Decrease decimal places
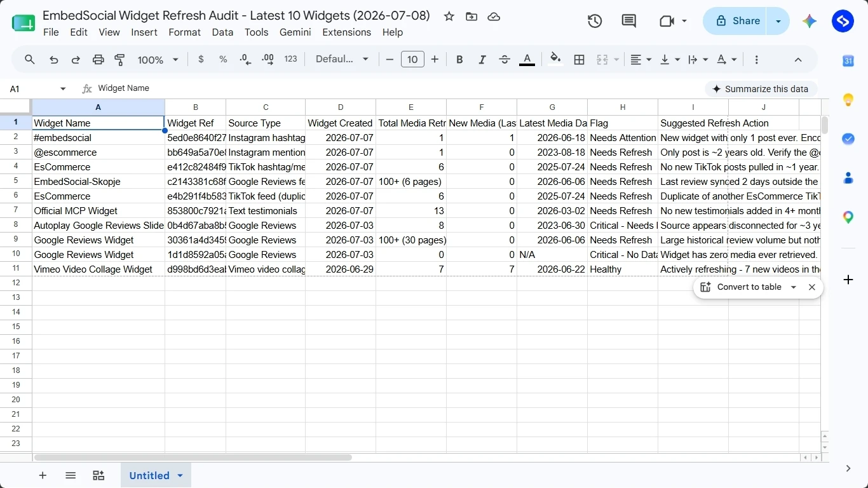This screenshot has height=488, width=868. pos(245,59)
